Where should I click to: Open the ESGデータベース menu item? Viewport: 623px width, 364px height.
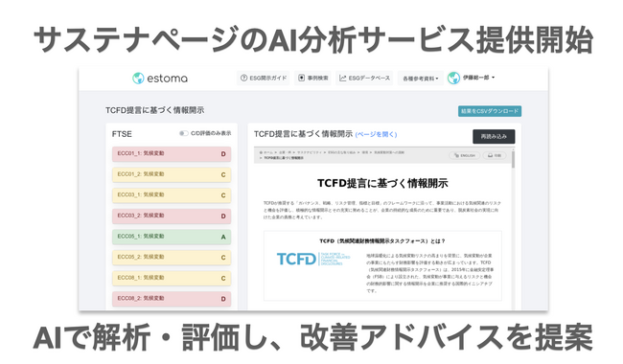(364, 78)
